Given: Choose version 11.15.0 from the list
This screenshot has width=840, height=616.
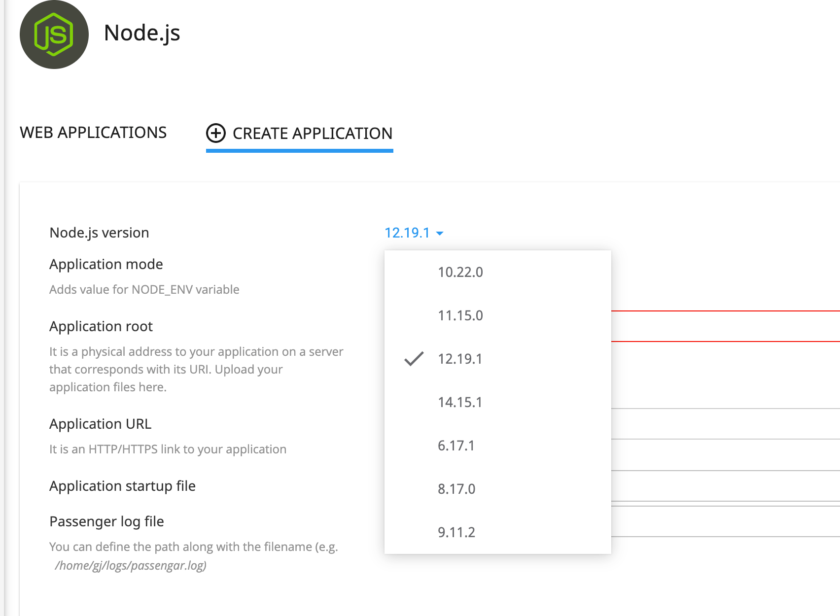Looking at the screenshot, I should click(x=498, y=315).
